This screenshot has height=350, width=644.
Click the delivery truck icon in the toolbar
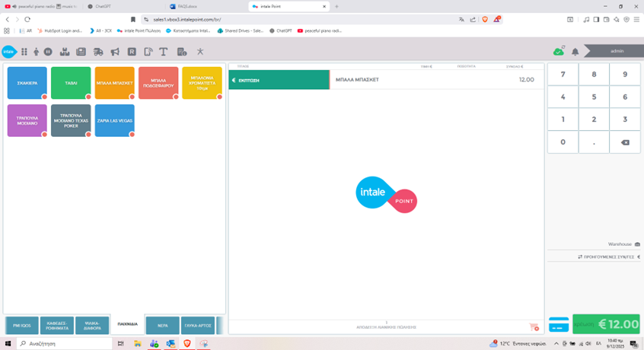(x=98, y=52)
